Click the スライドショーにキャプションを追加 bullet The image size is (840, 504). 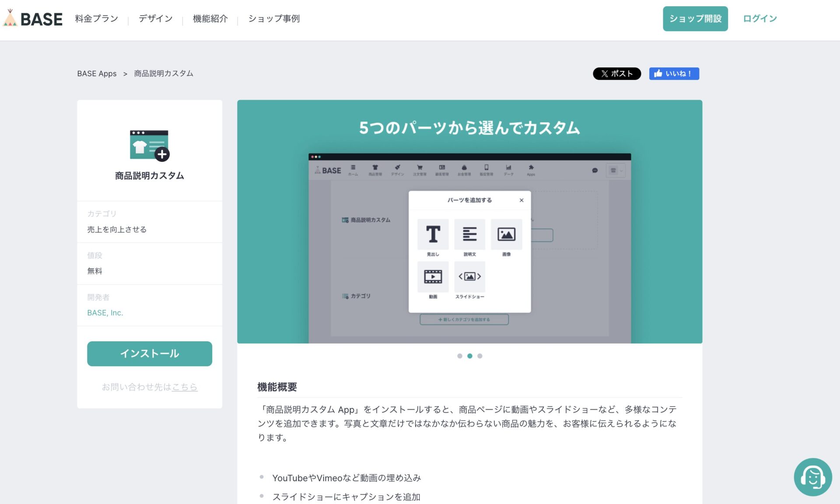[x=346, y=497]
